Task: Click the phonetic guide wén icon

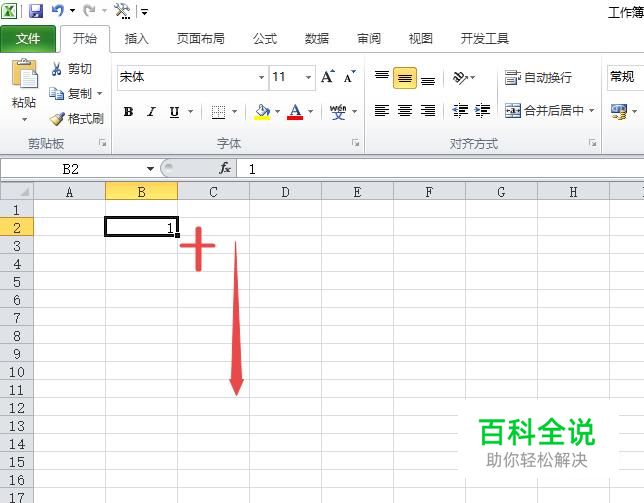Action: (x=338, y=111)
